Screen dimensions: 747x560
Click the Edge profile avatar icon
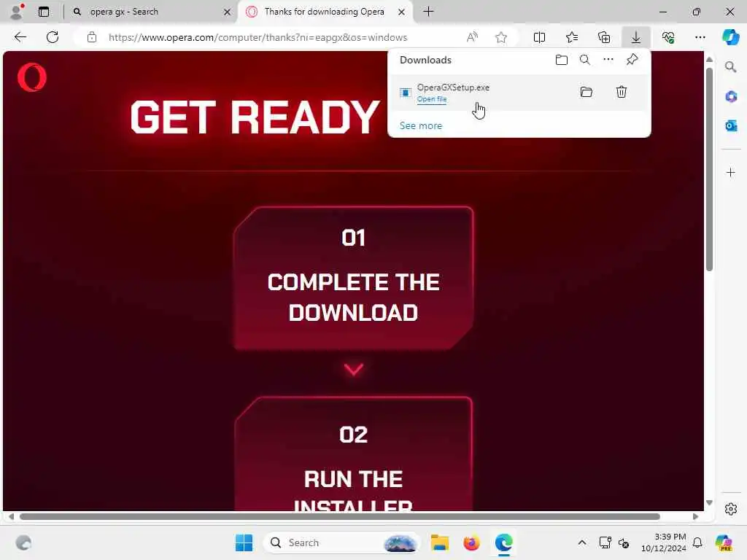17,12
